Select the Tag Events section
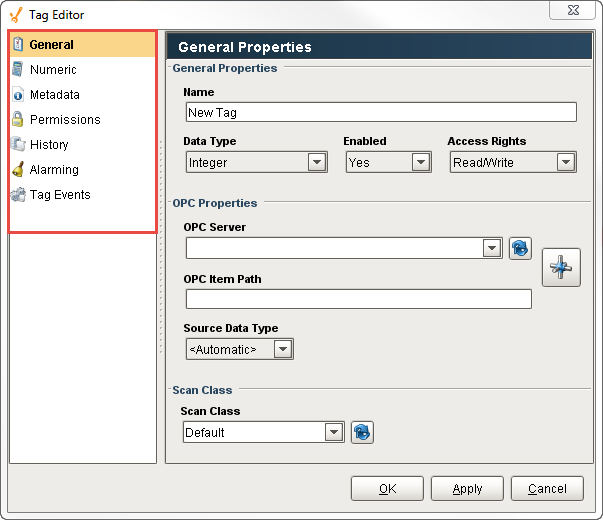Image resolution: width=603 pixels, height=520 pixels. [x=60, y=195]
